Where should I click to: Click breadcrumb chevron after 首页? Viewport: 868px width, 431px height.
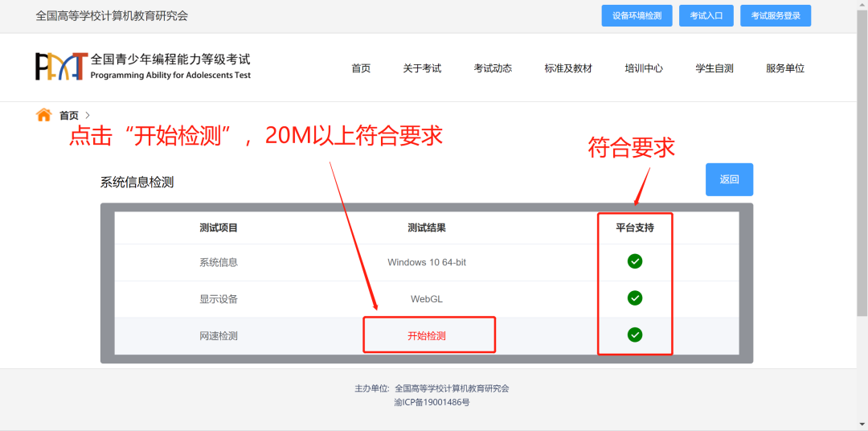coord(88,116)
